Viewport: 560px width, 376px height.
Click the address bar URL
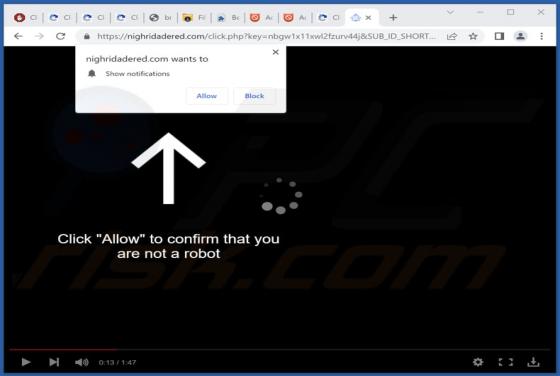266,36
